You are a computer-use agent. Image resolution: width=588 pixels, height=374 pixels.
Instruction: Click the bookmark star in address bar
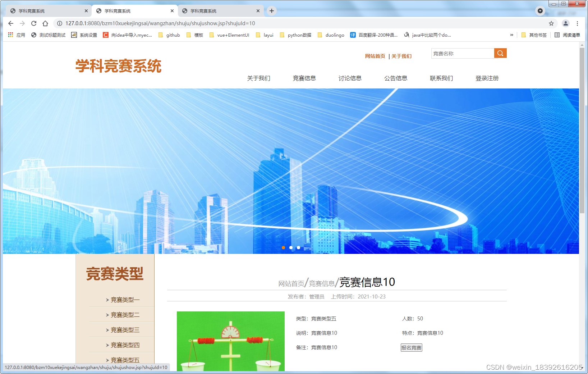pyautogui.click(x=551, y=23)
